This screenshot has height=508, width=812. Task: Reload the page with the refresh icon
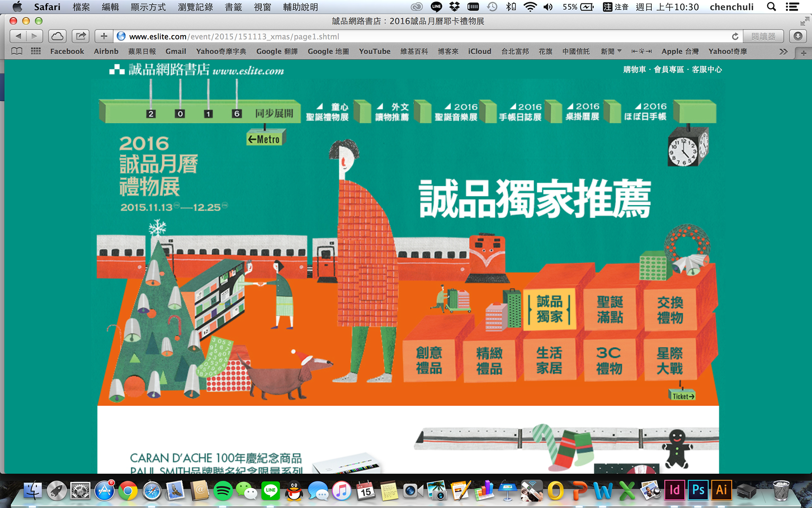click(x=735, y=36)
